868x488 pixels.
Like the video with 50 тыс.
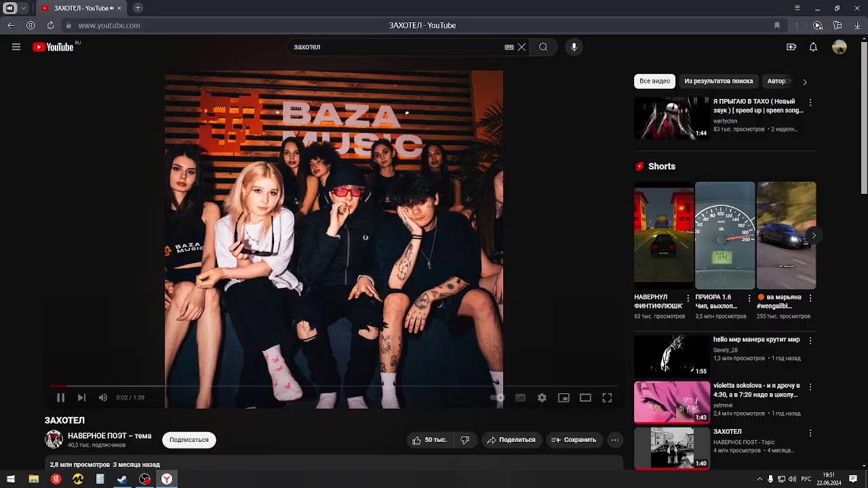pyautogui.click(x=430, y=440)
